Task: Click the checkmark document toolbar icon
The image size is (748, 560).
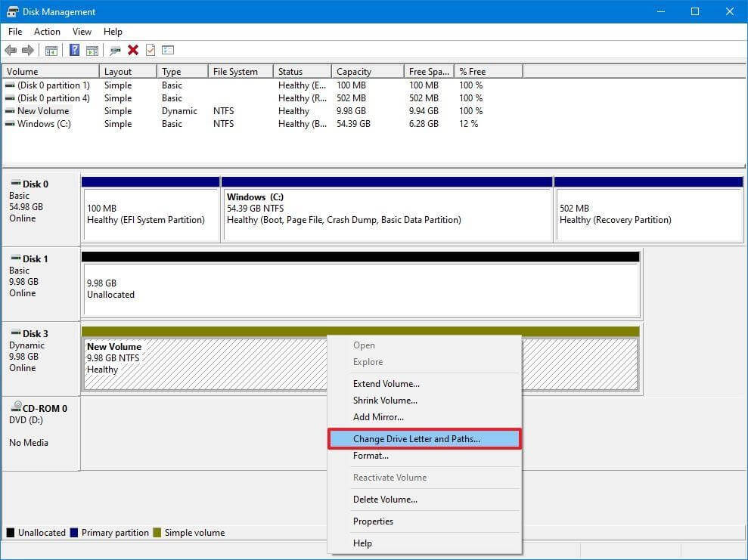Action: [x=152, y=50]
